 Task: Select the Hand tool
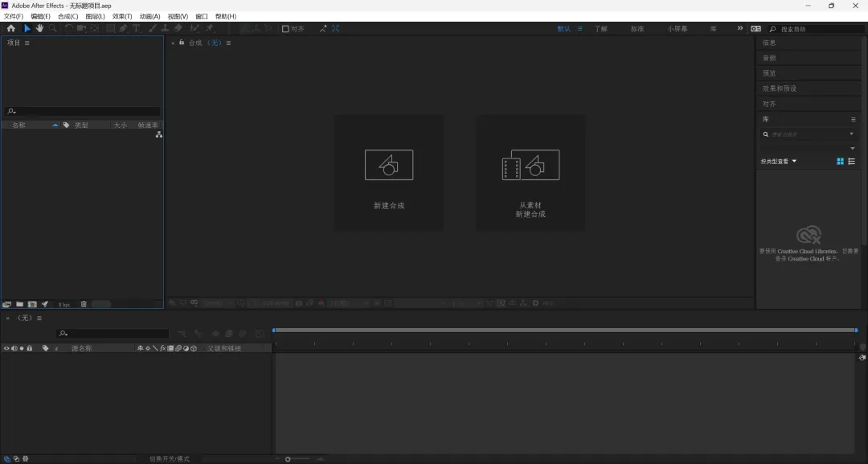click(x=40, y=28)
